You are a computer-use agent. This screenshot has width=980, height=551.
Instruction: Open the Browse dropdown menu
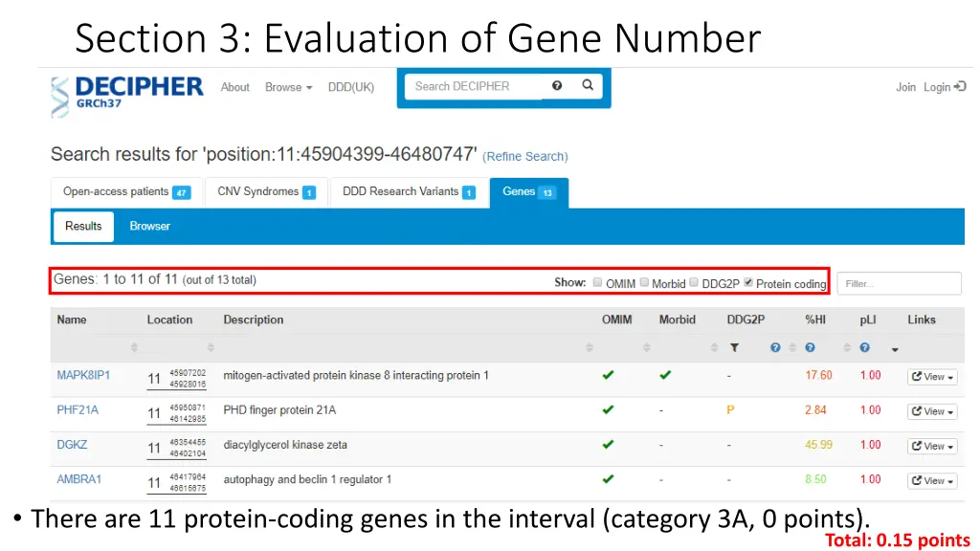click(x=288, y=87)
